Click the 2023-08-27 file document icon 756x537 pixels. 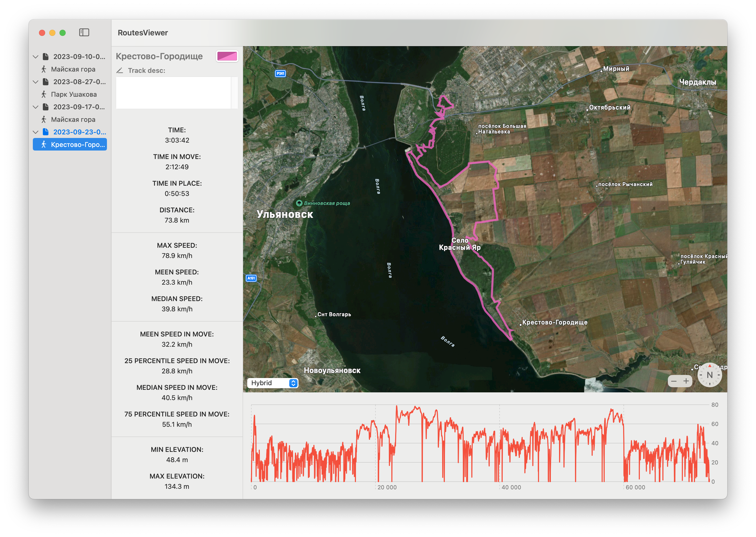(x=46, y=82)
